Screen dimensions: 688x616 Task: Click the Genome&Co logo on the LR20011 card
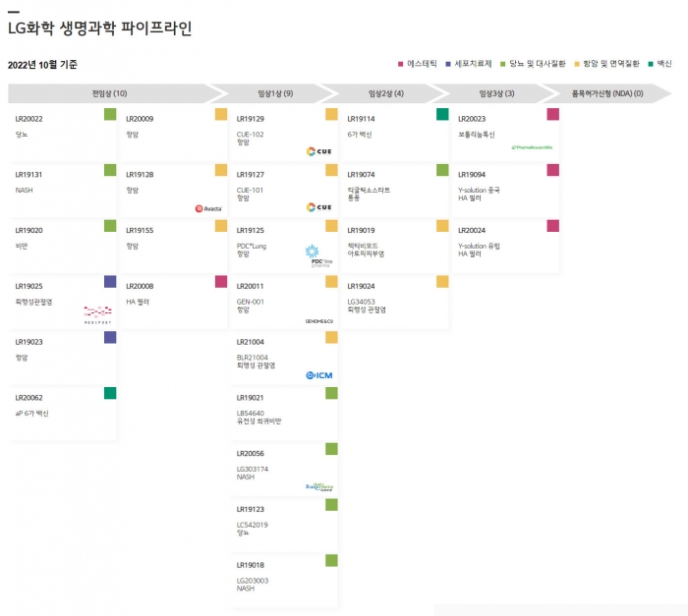[319, 321]
